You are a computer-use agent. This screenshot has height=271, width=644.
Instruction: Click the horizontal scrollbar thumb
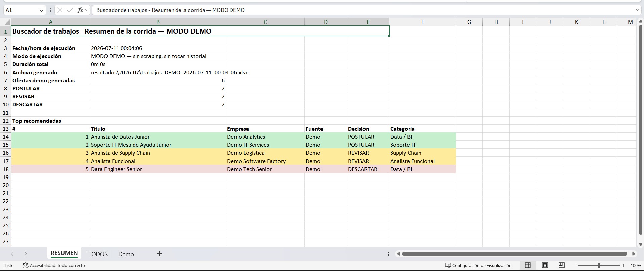tap(515, 254)
